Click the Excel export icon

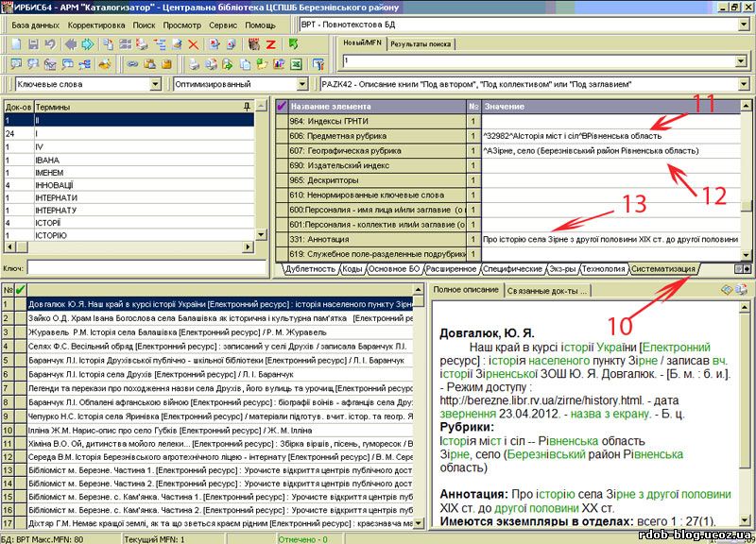tap(295, 64)
